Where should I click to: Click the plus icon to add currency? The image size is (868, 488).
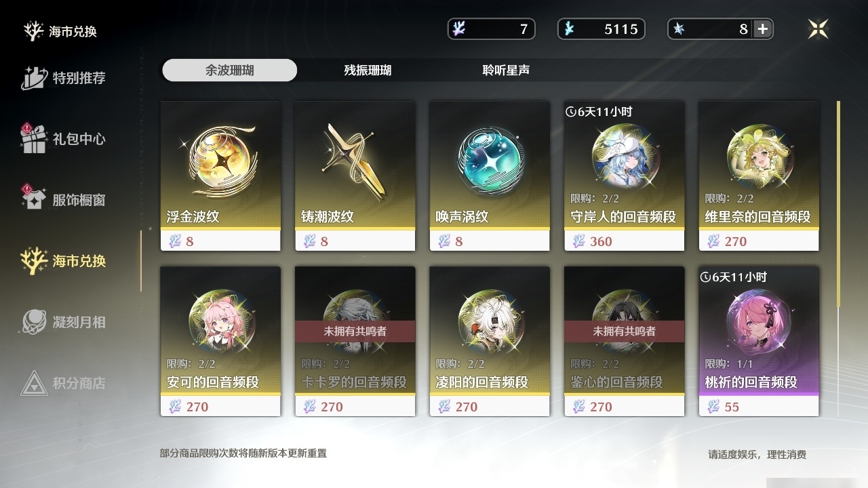(x=763, y=28)
